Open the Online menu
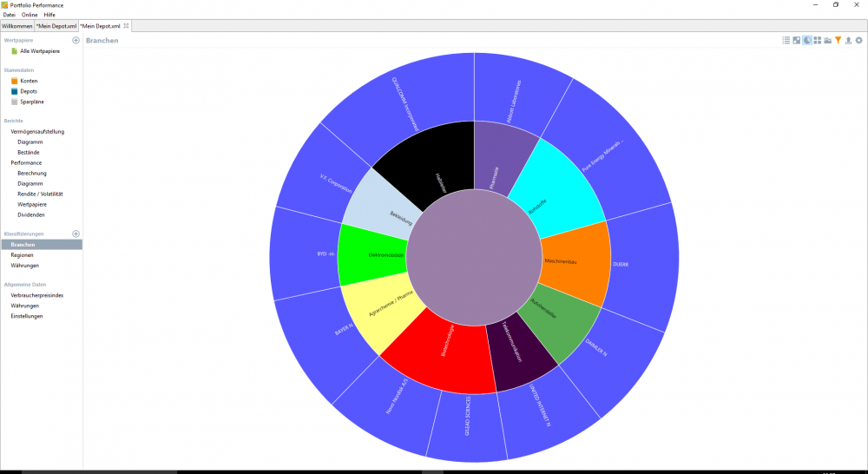This screenshot has width=868, height=474. coord(30,15)
